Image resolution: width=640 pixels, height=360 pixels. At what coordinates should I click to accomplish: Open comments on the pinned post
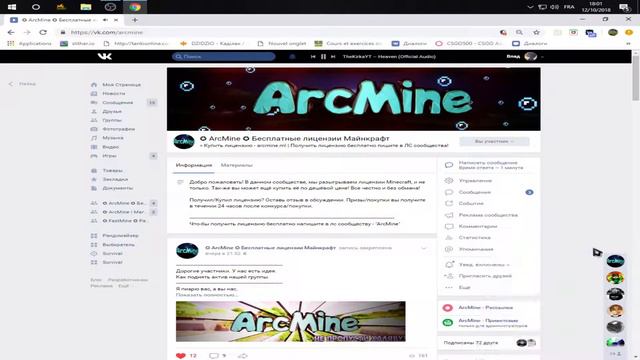213,356
